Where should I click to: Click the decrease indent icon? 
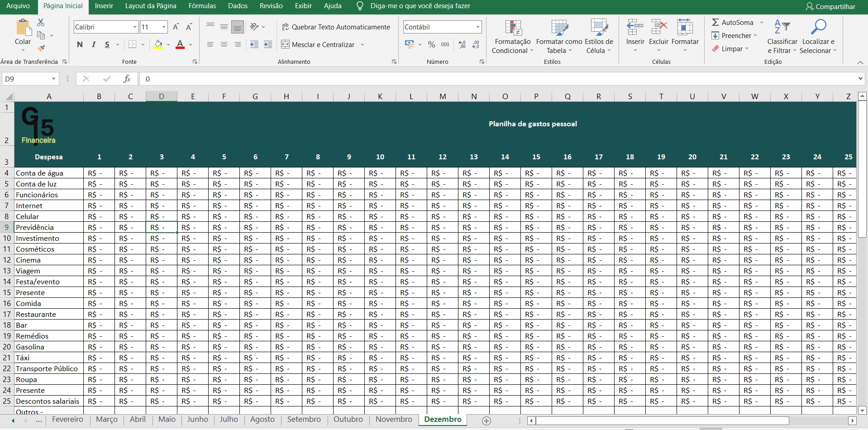(x=255, y=44)
